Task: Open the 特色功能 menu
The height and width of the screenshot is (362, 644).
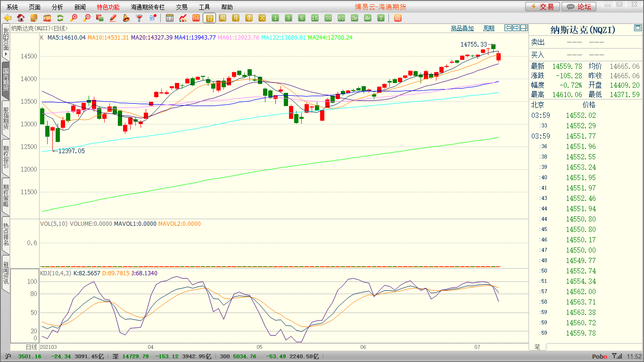Action: click(x=108, y=7)
